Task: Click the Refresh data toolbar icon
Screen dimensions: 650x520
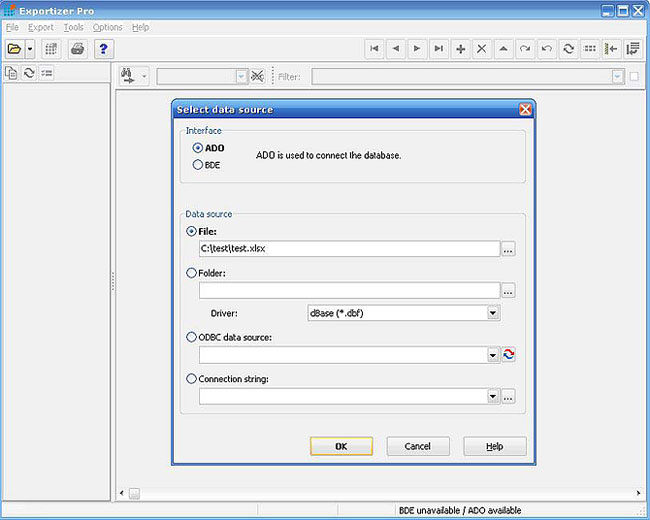Action: point(568,48)
